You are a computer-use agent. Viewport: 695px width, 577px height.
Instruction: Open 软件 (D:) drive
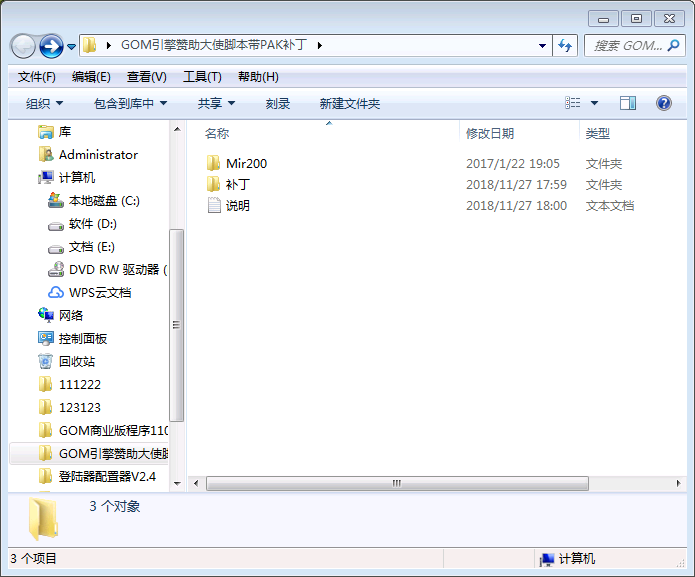[x=93, y=224]
